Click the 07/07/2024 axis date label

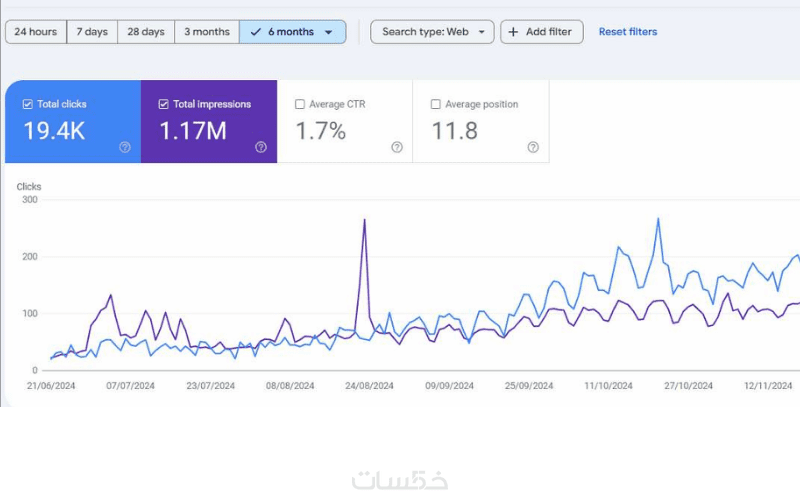130,386
